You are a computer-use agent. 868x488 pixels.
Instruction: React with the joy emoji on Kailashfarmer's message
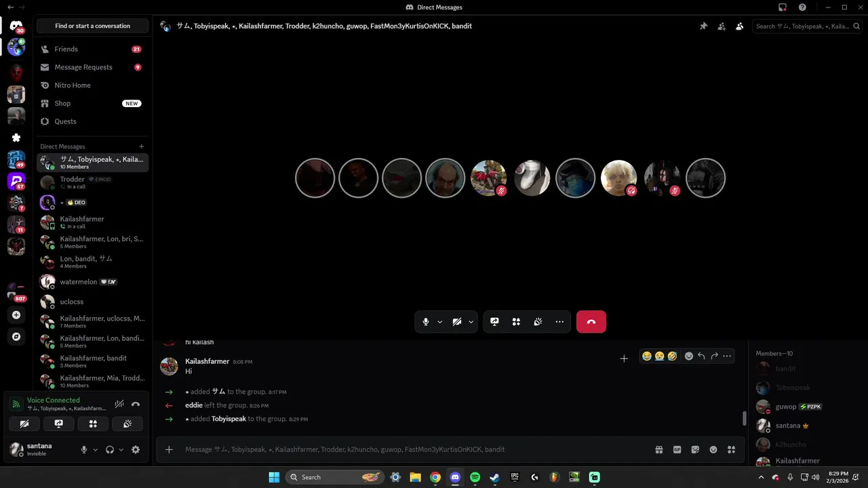(647, 356)
